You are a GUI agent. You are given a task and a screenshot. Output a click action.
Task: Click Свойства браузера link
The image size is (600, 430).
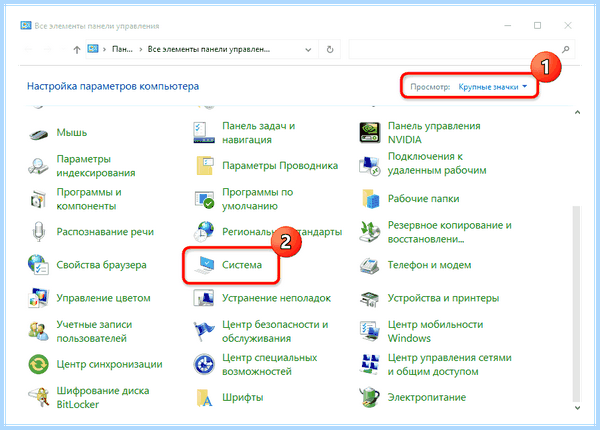[101, 265]
